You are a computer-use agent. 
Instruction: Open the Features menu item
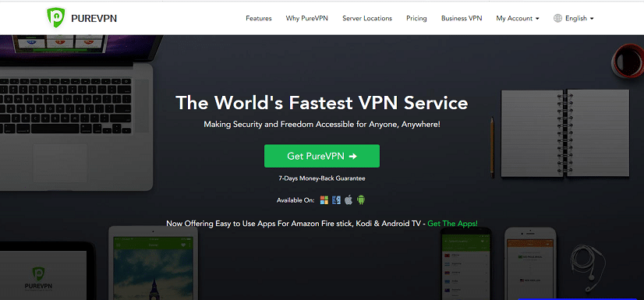coord(259,19)
